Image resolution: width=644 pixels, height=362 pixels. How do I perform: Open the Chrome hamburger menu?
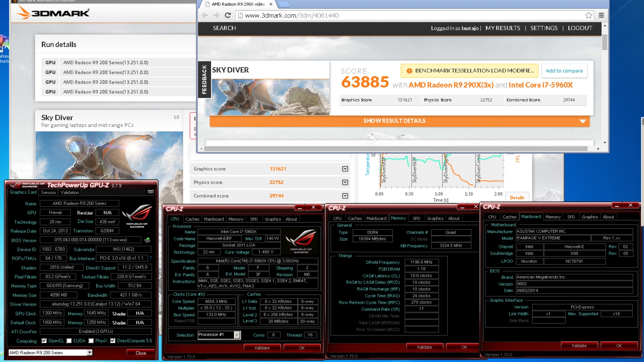pos(601,15)
